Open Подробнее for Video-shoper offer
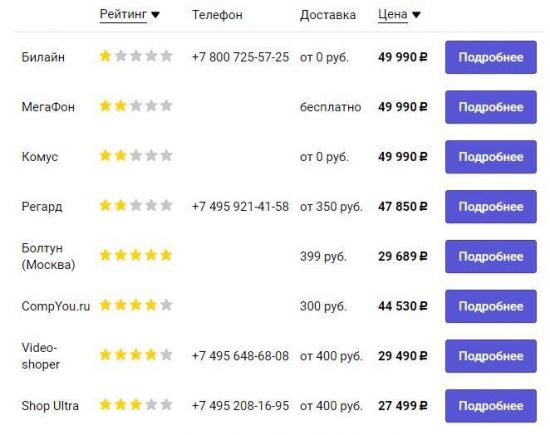This screenshot has width=550, height=435. [x=491, y=356]
